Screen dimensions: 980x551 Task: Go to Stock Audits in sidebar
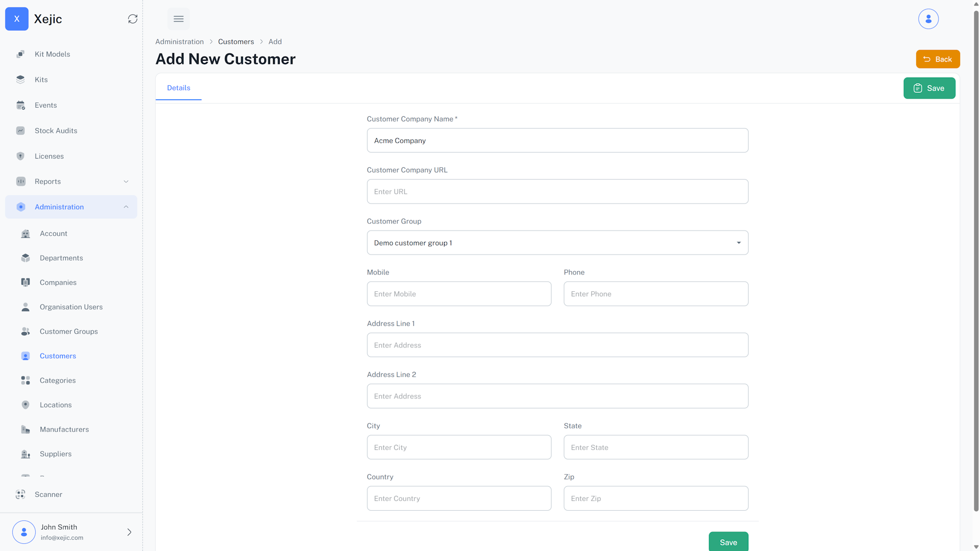pyautogui.click(x=56, y=131)
